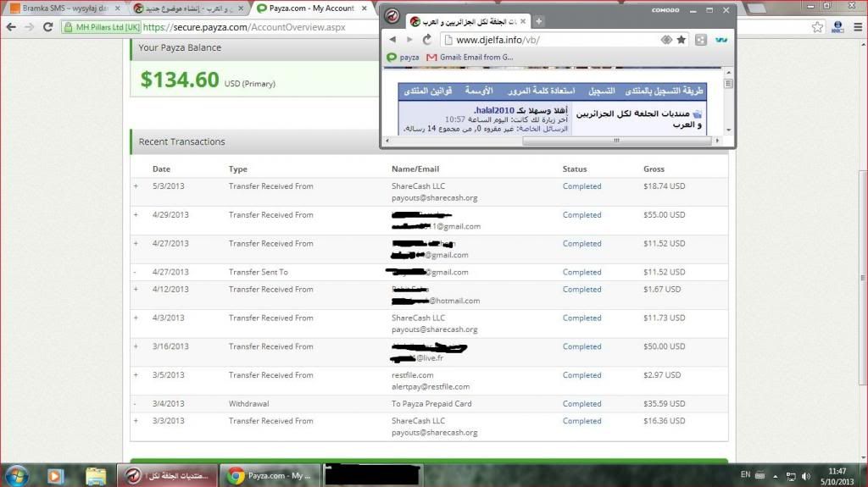This screenshot has width=868, height=487.
Task: Open the التسجيل registration menu item
Action: tap(601, 91)
